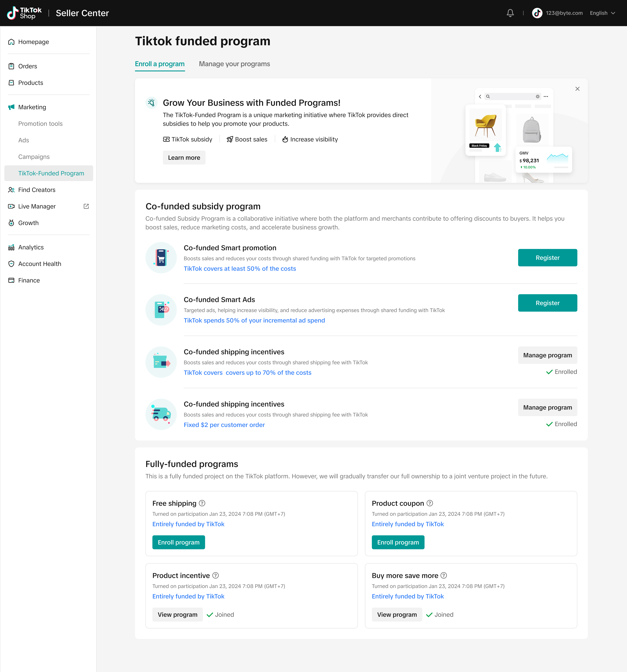
Task: Click the Free shipping help question icon
Action: [202, 503]
